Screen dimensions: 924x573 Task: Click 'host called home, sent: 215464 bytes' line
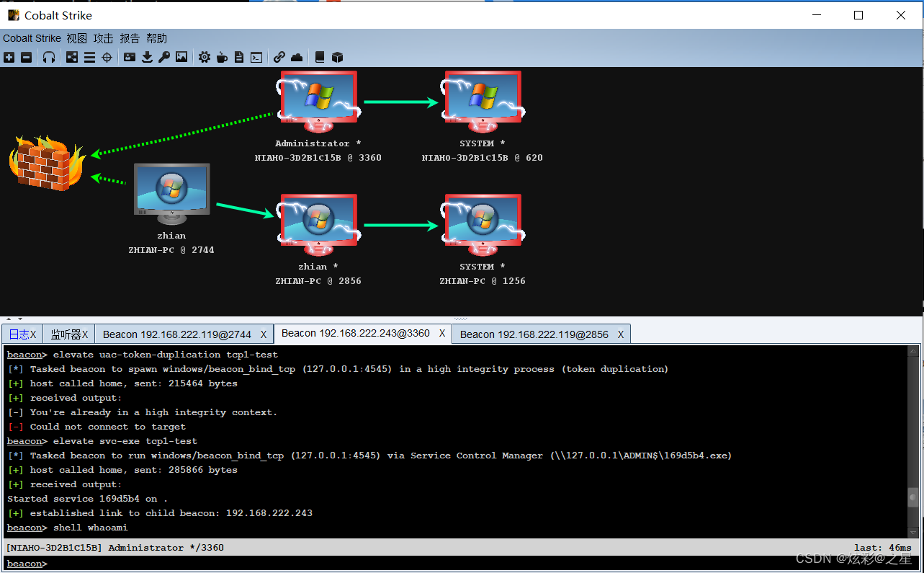click(122, 383)
